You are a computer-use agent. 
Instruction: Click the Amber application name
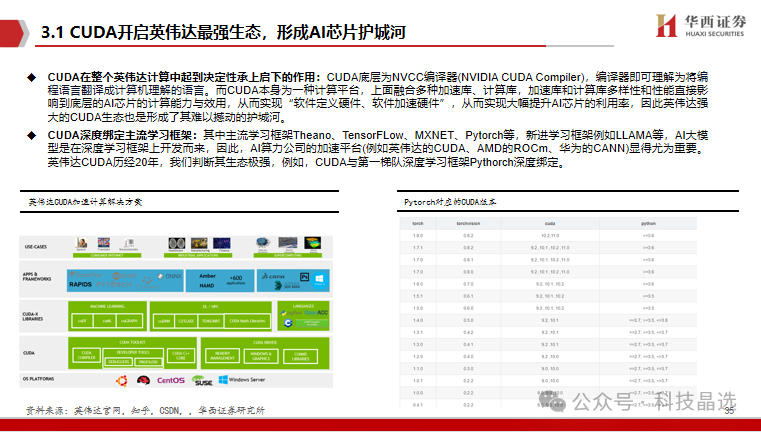point(207,276)
